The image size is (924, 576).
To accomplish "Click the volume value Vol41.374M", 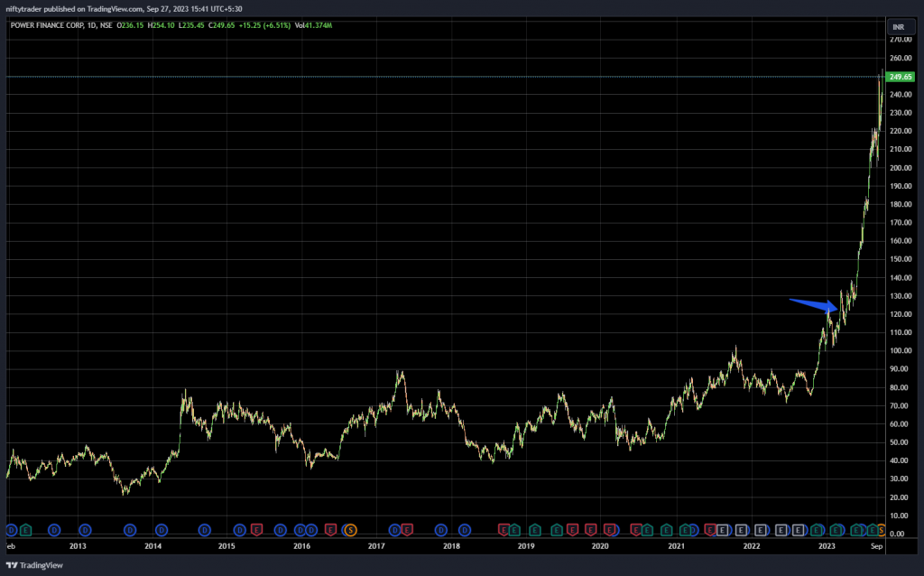I will point(313,25).
